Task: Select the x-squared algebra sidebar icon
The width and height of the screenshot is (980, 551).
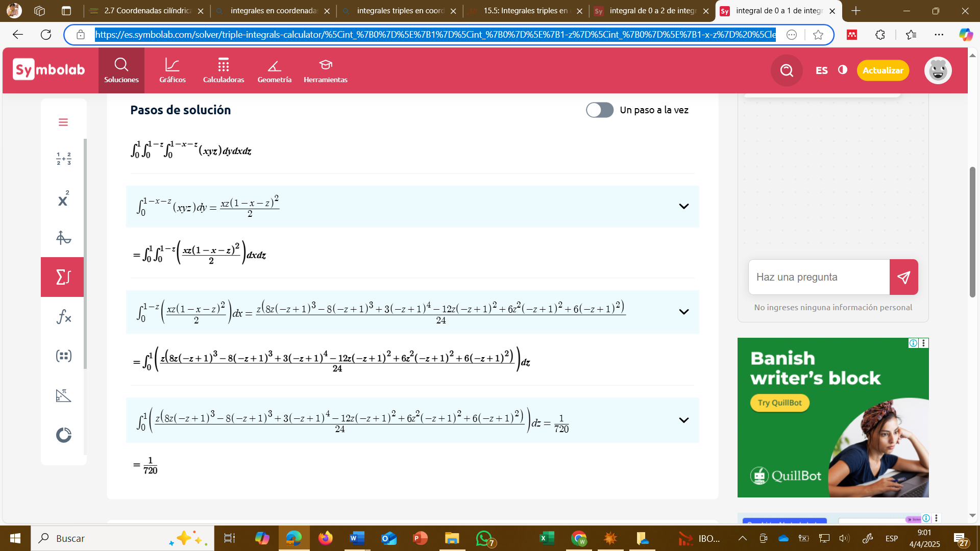Action: point(63,198)
